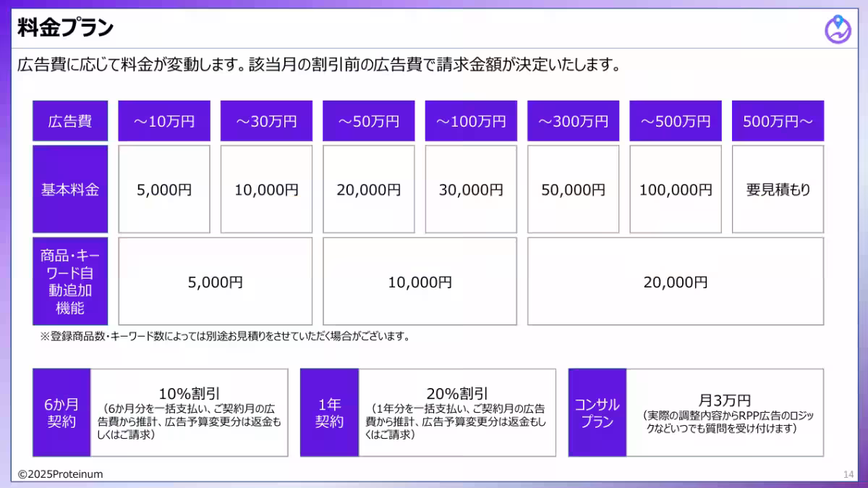Select the 〜30万円 ad spend tier
The image size is (868, 488).
coord(266,121)
